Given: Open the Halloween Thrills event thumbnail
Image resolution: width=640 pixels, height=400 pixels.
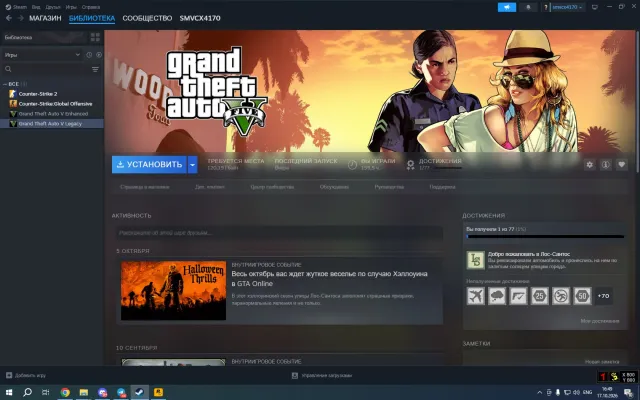Looking at the screenshot, I should (x=173, y=291).
